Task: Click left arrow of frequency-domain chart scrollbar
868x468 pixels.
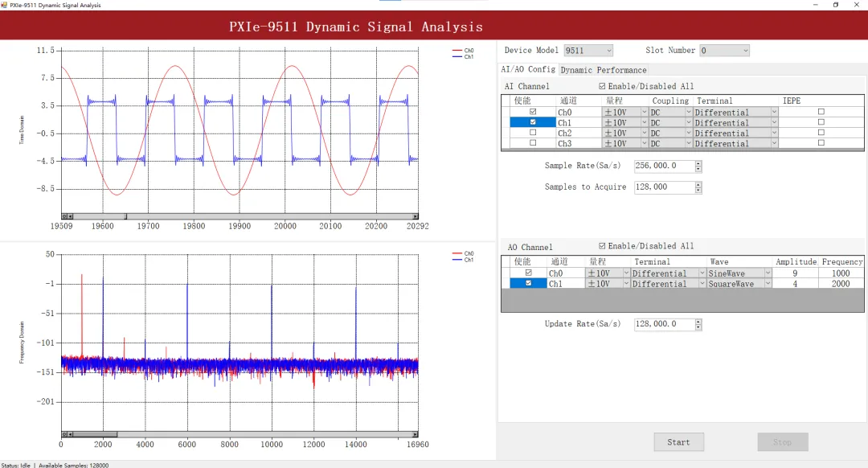Action: (70, 435)
